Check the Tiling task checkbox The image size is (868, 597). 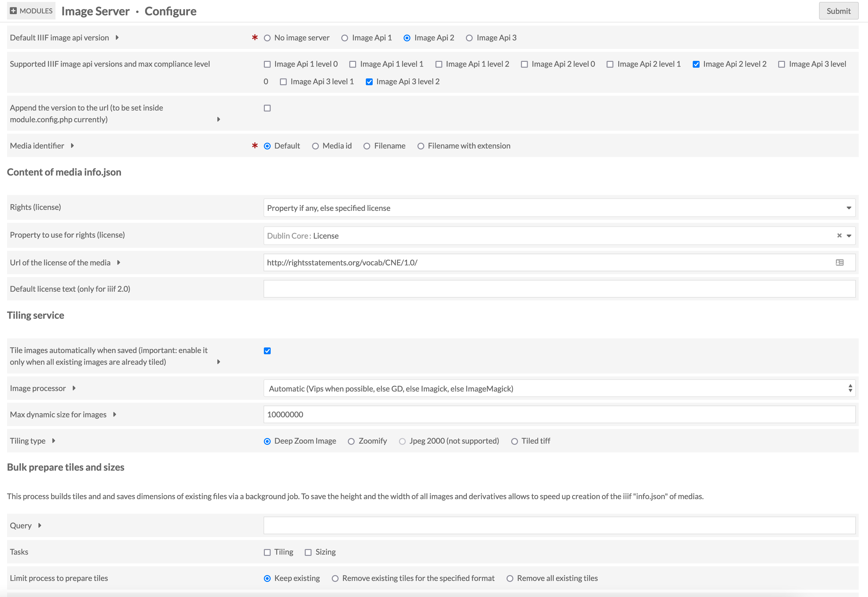point(267,552)
